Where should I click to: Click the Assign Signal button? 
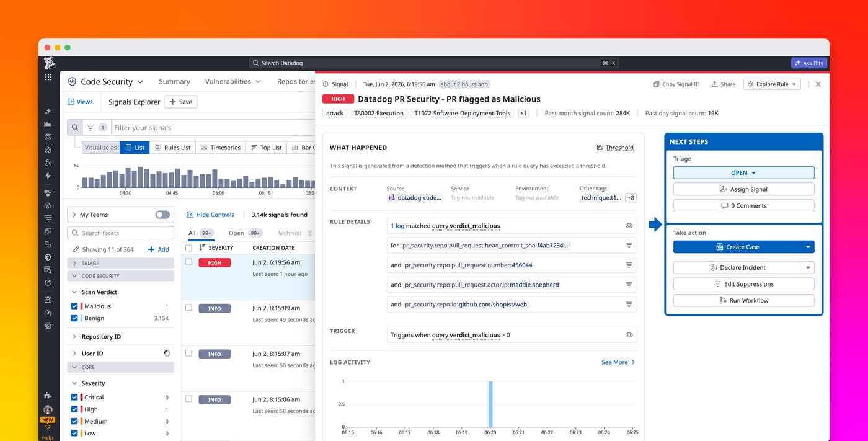tap(743, 189)
